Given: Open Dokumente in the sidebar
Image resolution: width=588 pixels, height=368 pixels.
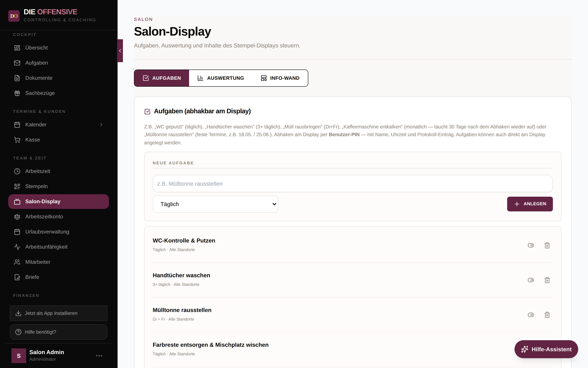Looking at the screenshot, I should point(59,78).
